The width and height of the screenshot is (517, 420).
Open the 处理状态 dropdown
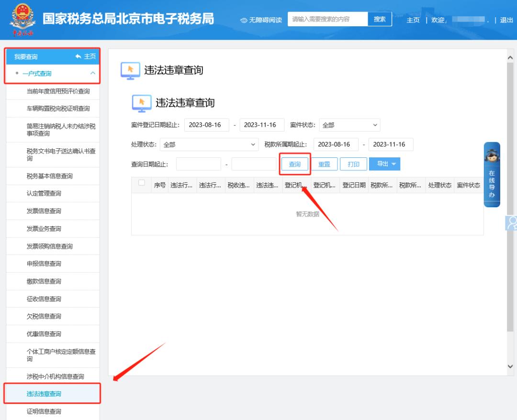pyautogui.click(x=209, y=144)
